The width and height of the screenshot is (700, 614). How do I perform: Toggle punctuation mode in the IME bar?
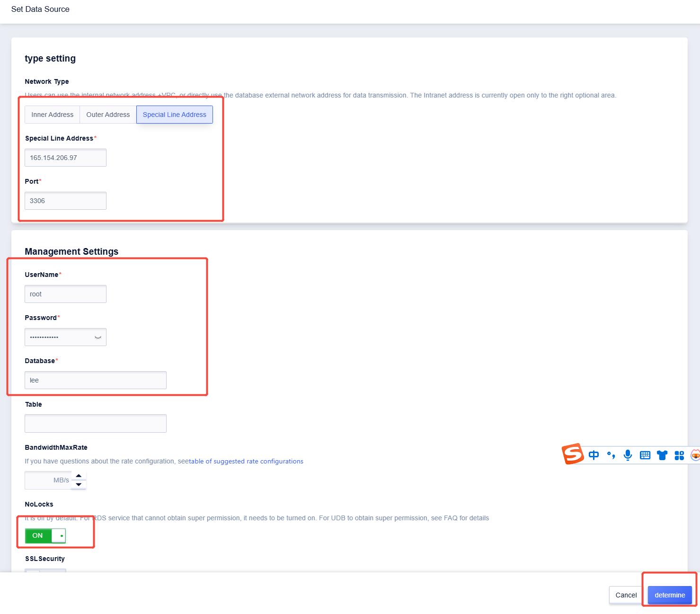611,455
